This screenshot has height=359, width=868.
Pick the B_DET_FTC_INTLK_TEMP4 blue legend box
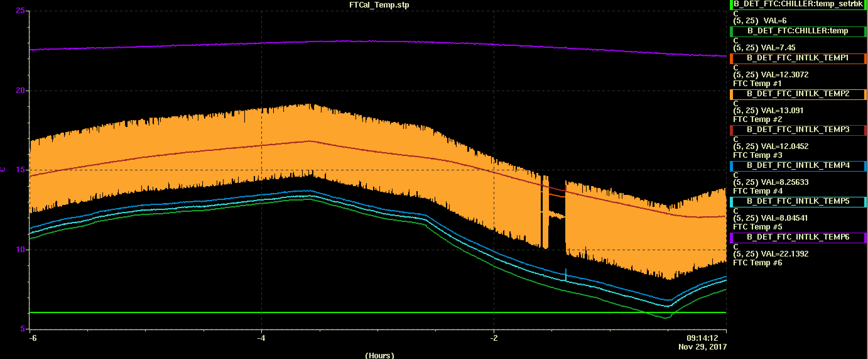click(798, 165)
